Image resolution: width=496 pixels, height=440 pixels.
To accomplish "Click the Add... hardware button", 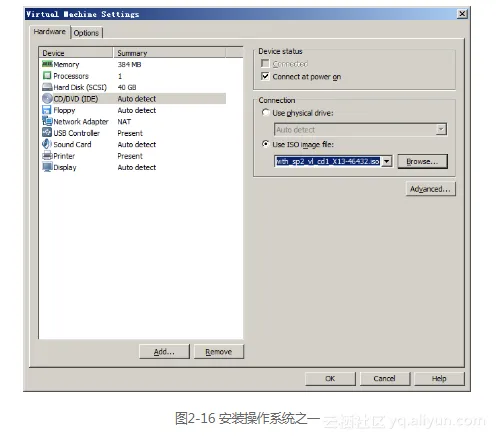I will [164, 352].
